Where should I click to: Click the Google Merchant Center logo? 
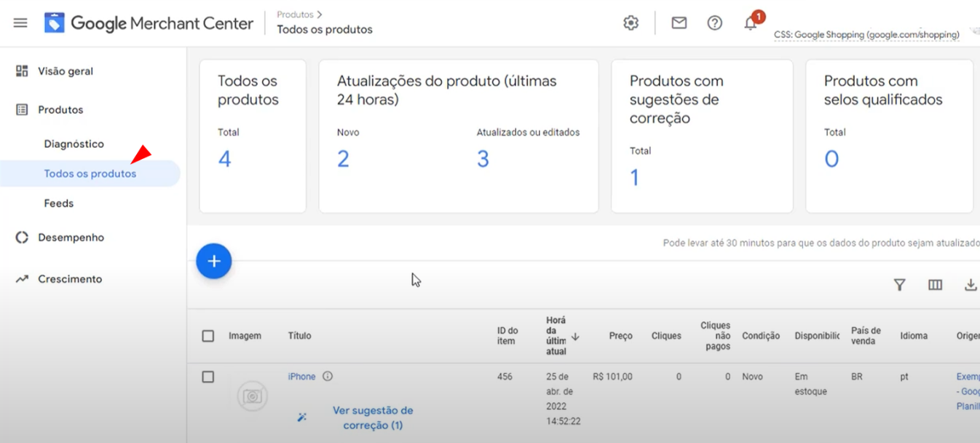tap(149, 23)
